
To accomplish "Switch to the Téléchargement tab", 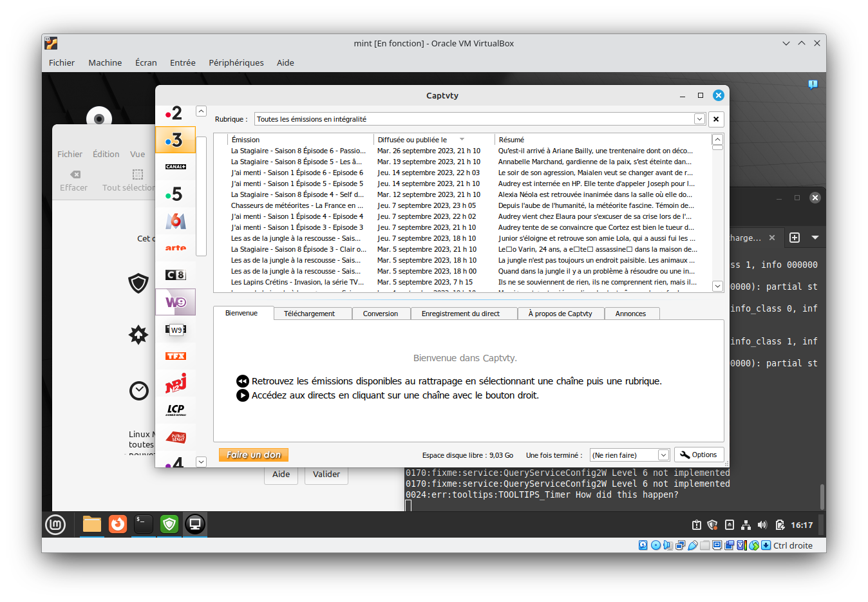I will coord(309,314).
